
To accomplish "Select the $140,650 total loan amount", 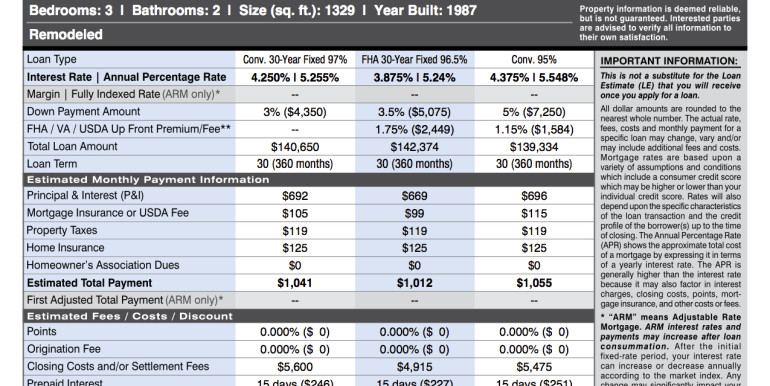I will 295,147.
